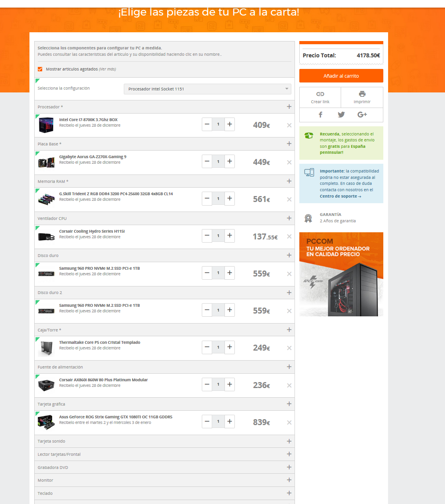Image resolution: width=445 pixels, height=504 pixels.
Task: Expand the Disco duro 2 section
Action: 289,293
